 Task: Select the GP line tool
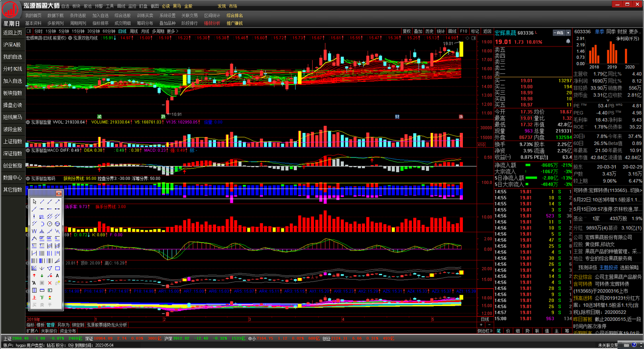click(42, 238)
